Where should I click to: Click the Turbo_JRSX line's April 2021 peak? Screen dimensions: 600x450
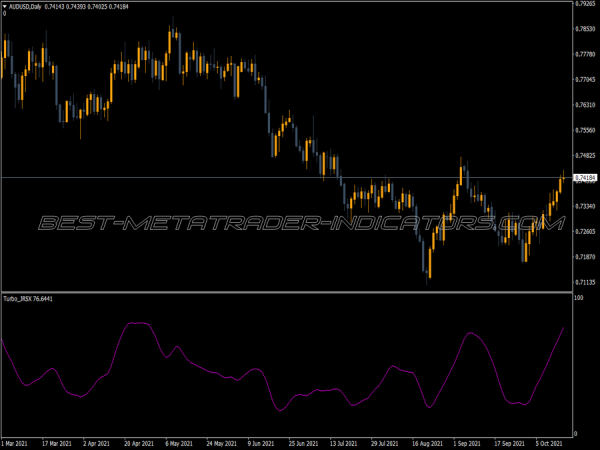(140, 323)
